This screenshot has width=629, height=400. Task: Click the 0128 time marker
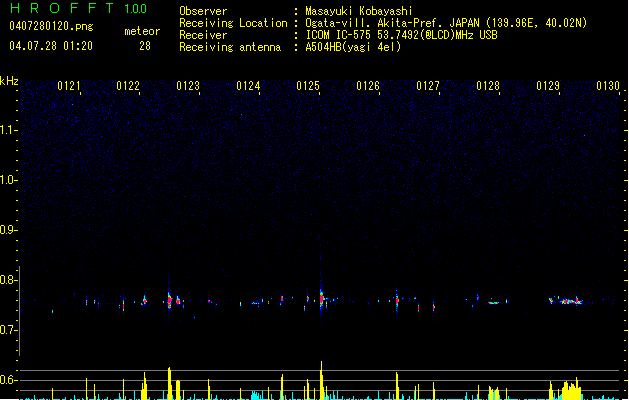(488, 86)
